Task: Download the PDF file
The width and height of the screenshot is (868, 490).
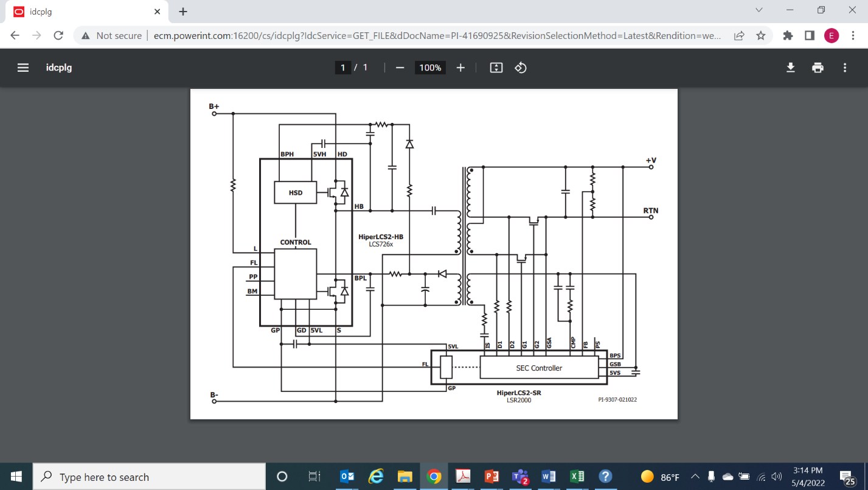Action: click(790, 68)
